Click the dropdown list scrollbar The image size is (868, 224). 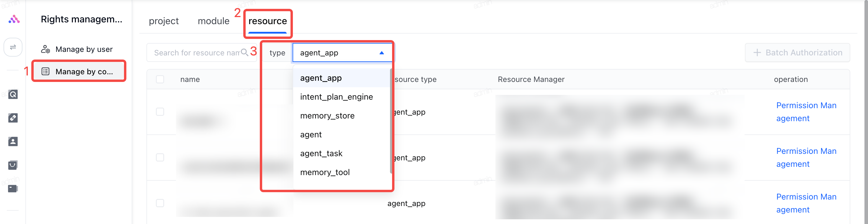(391, 121)
